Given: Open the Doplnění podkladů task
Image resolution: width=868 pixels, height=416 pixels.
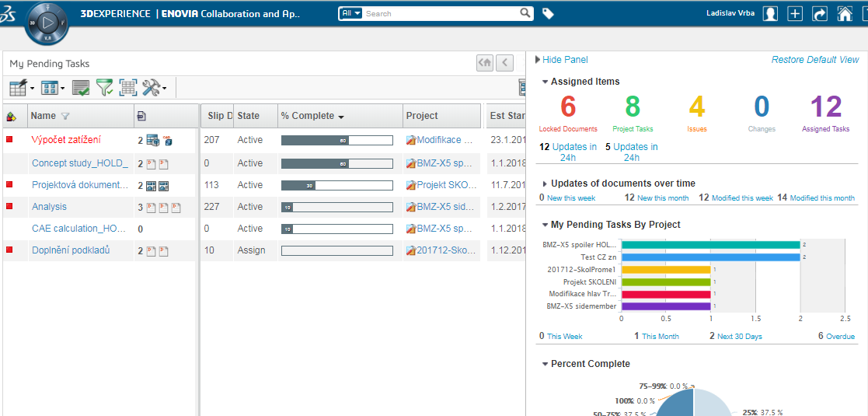Looking at the screenshot, I should coord(70,250).
